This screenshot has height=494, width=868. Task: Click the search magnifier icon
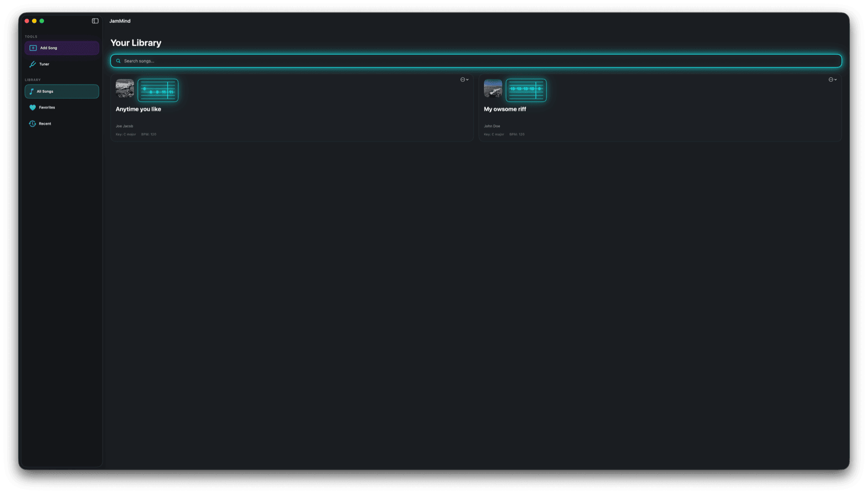coord(118,61)
